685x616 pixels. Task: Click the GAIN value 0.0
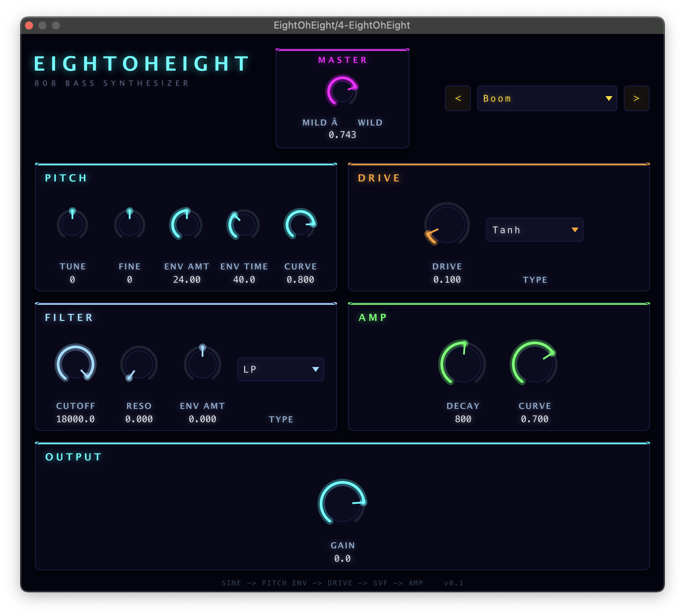[x=342, y=558]
